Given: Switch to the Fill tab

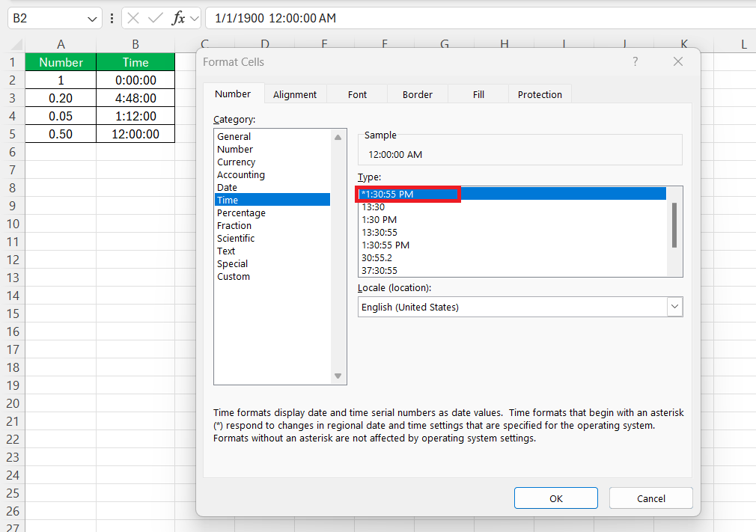Looking at the screenshot, I should click(478, 94).
